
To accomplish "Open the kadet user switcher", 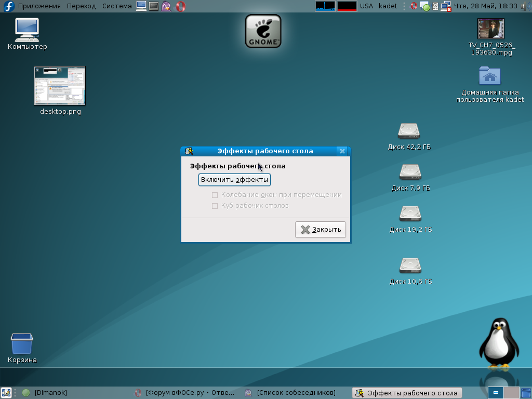I will coord(388,6).
